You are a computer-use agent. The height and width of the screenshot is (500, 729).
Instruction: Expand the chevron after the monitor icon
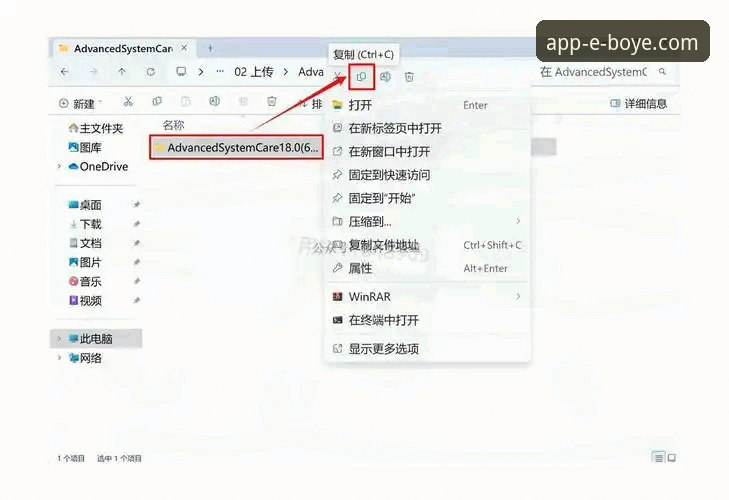click(201, 72)
